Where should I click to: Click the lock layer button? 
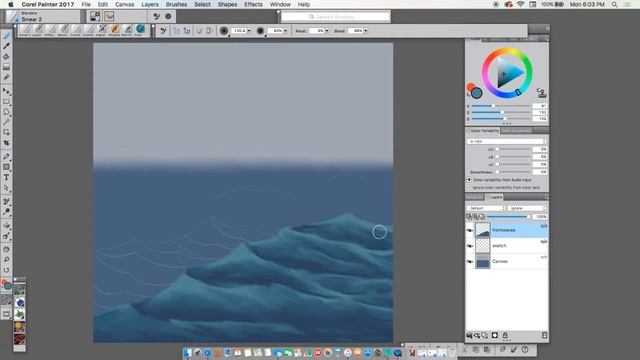coord(505,336)
